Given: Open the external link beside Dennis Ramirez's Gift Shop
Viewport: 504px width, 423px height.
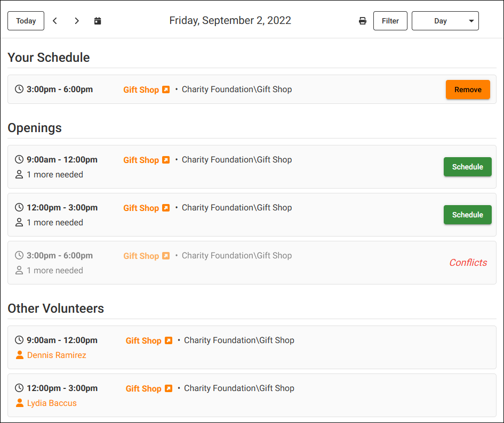Looking at the screenshot, I should coord(169,340).
